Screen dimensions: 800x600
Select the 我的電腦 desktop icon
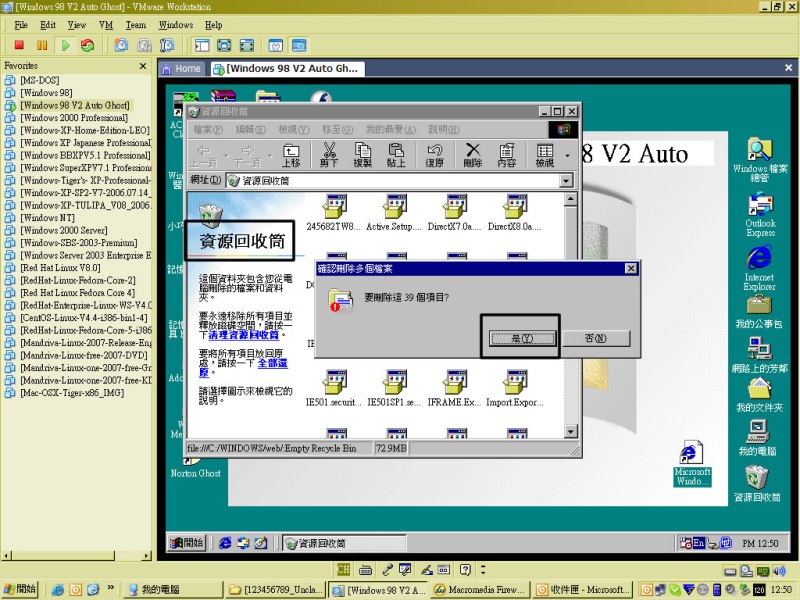(x=758, y=438)
